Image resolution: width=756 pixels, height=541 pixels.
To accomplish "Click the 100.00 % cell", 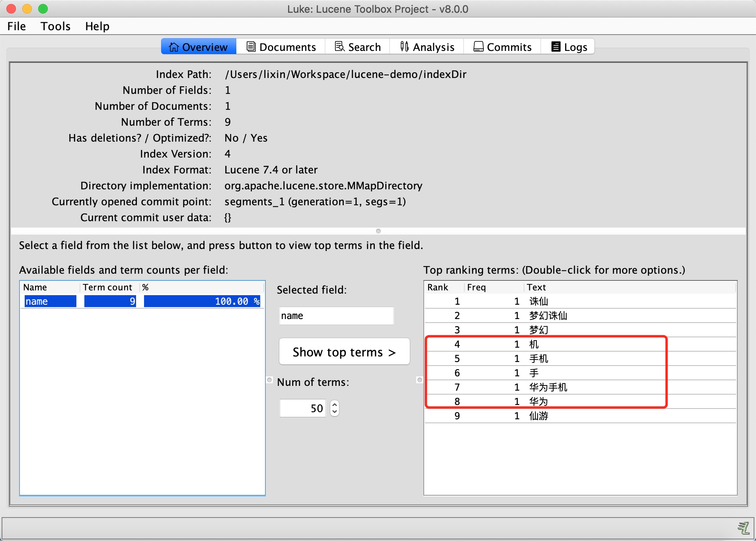I will pos(202,301).
